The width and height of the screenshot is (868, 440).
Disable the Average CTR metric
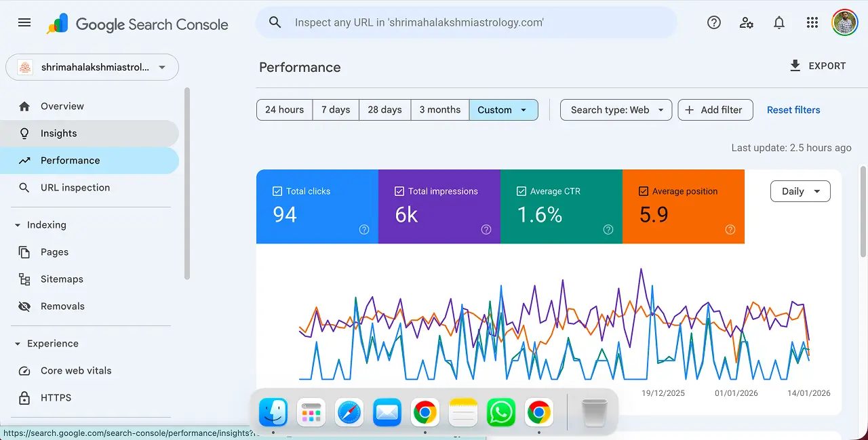(521, 191)
